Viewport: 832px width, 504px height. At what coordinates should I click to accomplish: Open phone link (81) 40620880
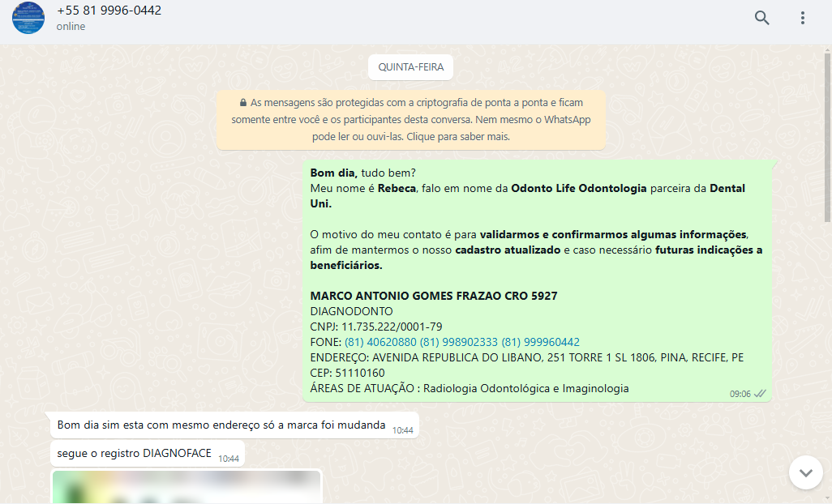point(380,343)
